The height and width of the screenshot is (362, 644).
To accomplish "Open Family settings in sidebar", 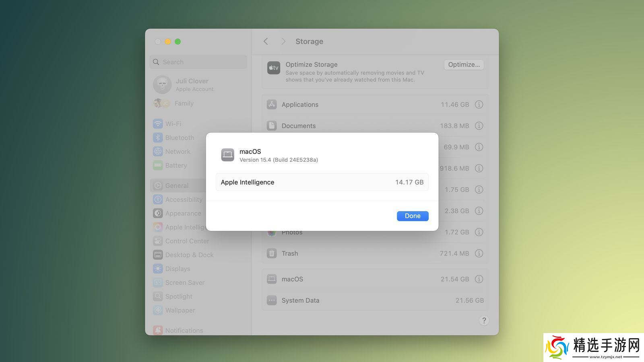I will pyautogui.click(x=184, y=103).
